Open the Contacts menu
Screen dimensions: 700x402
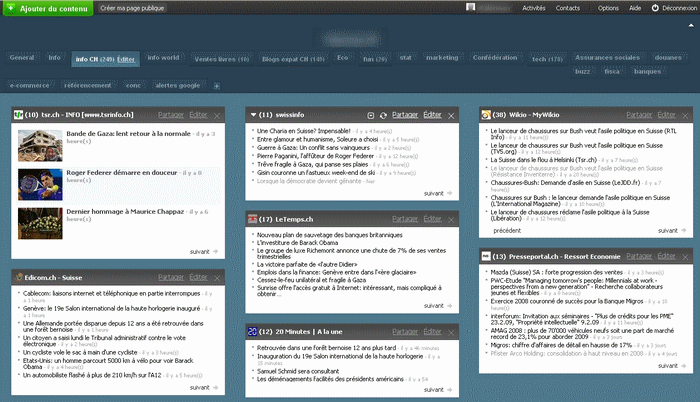567,8
